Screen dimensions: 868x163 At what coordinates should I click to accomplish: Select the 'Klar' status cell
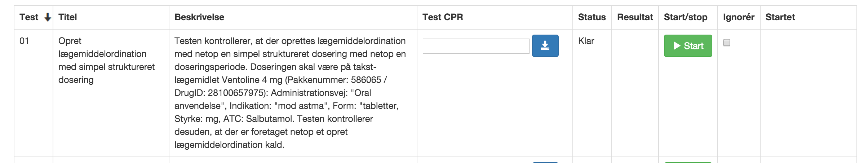586,41
